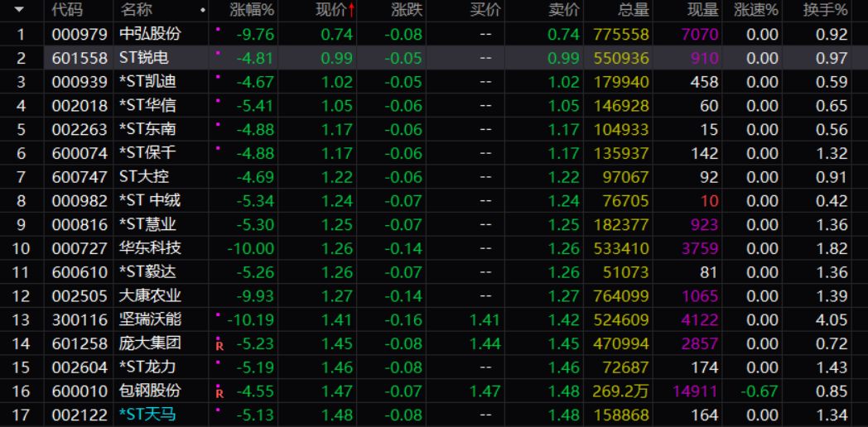
Task: Click the 总量 column header
Action: 634,9
